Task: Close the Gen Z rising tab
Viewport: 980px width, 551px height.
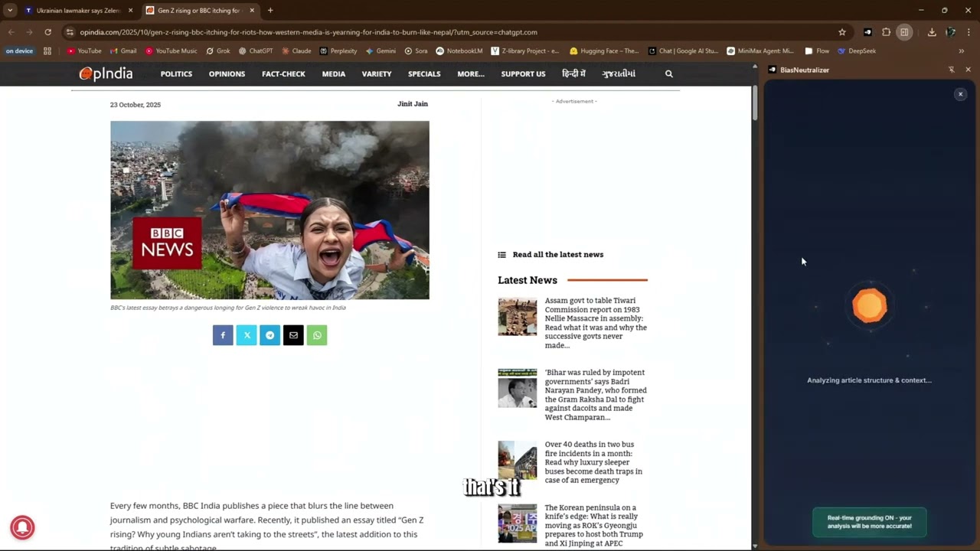Action: (x=252, y=11)
